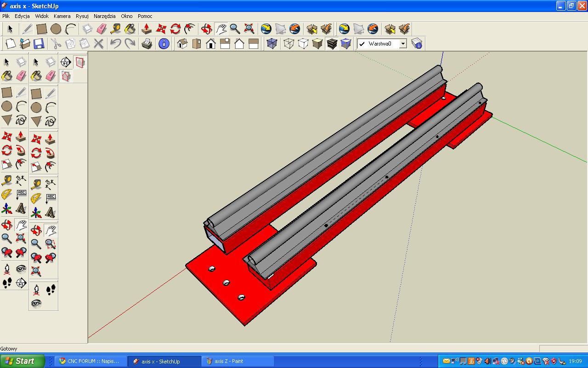Print the model using the printer icon
This screenshot has width=588, height=368.
pos(147,44)
